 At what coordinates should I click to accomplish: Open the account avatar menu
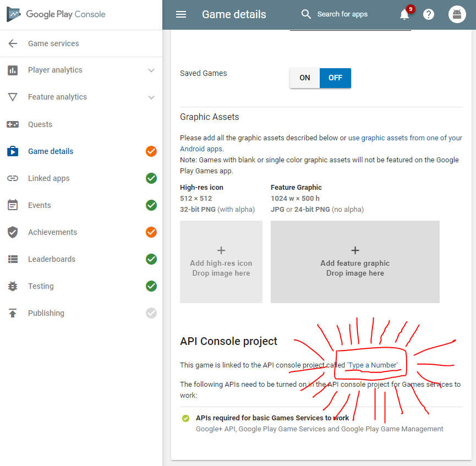coord(457,14)
